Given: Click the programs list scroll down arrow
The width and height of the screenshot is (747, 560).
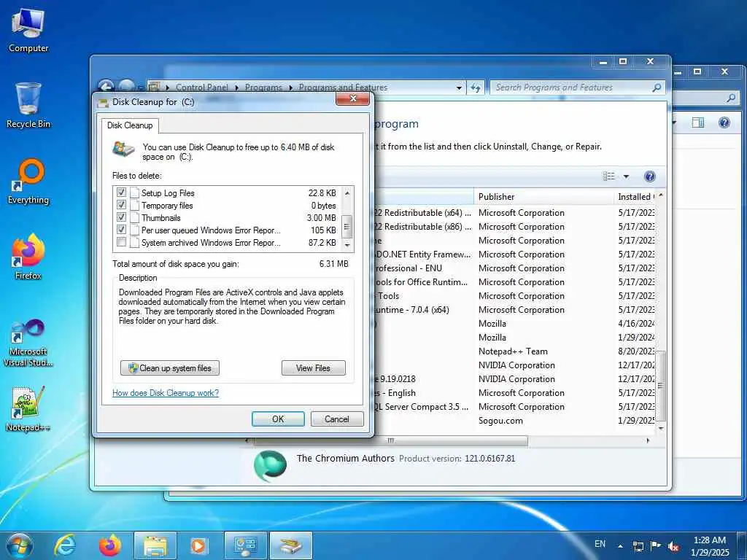Looking at the screenshot, I should coord(660,428).
